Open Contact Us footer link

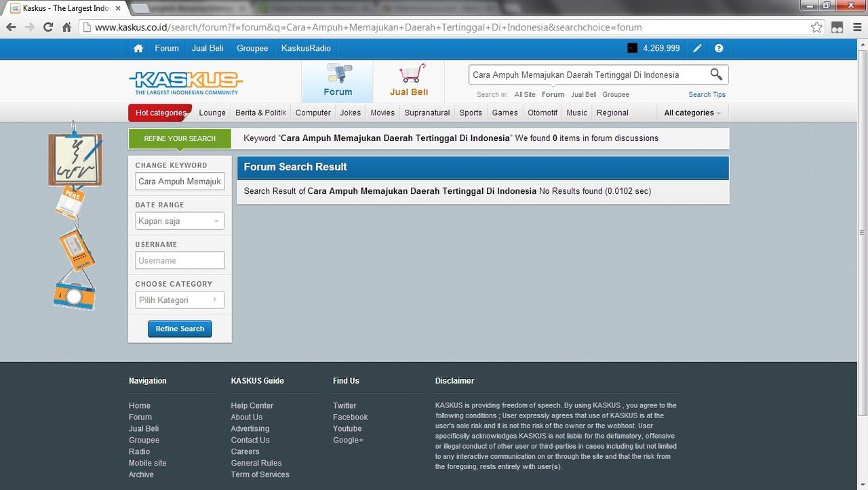(250, 440)
